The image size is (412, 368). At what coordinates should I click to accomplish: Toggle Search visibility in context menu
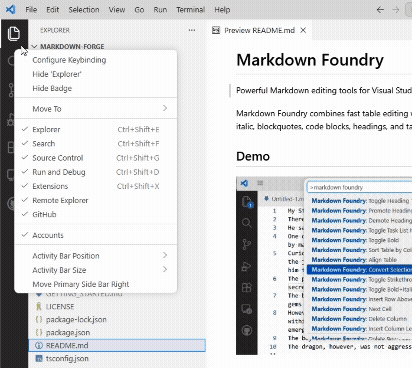(x=96, y=144)
